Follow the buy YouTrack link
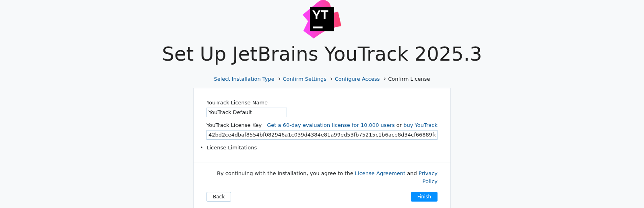644x208 pixels. (420, 125)
